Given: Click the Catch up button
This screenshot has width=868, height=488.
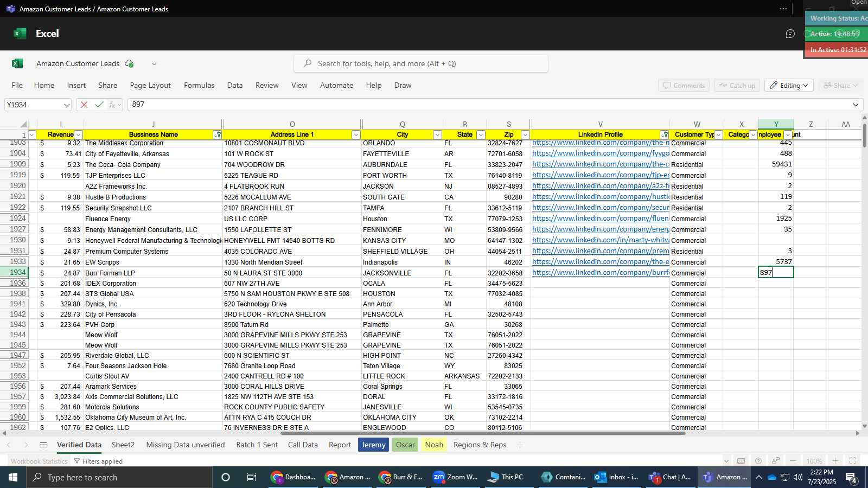Looking at the screenshot, I should [737, 86].
